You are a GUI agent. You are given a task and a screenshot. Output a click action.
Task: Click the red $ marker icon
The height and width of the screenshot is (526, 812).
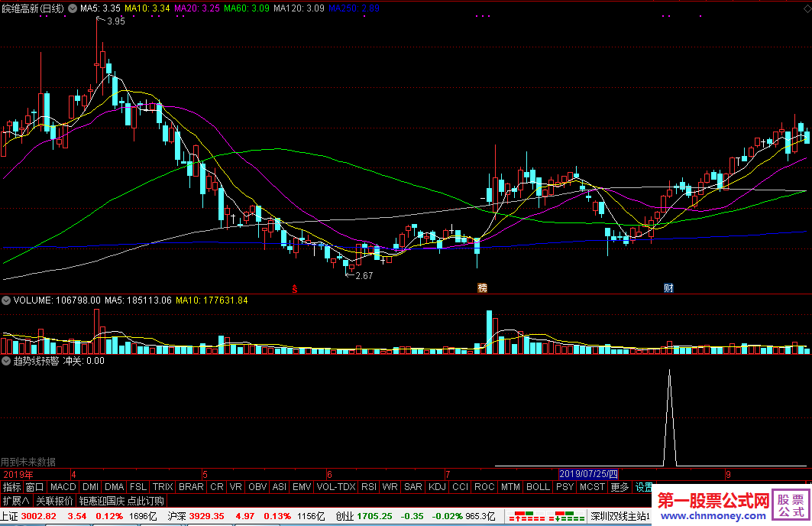295,289
